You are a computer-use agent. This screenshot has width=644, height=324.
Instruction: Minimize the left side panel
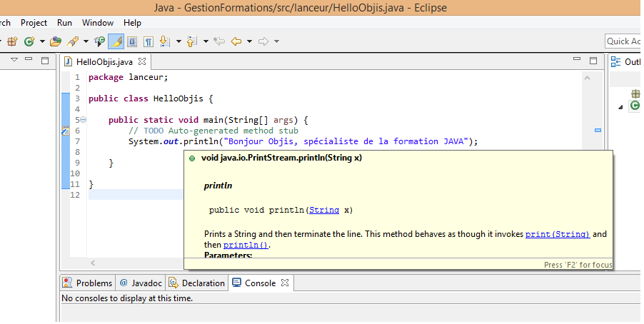coord(29,59)
